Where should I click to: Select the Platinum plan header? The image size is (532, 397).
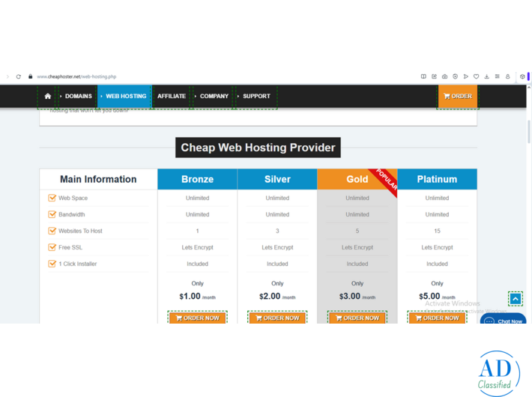[437, 179]
